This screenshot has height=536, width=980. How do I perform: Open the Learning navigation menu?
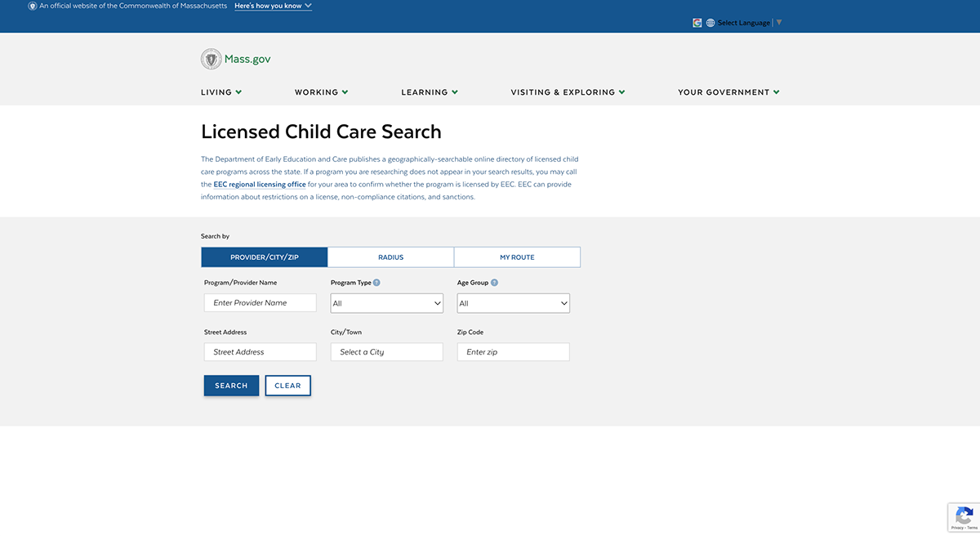430,92
